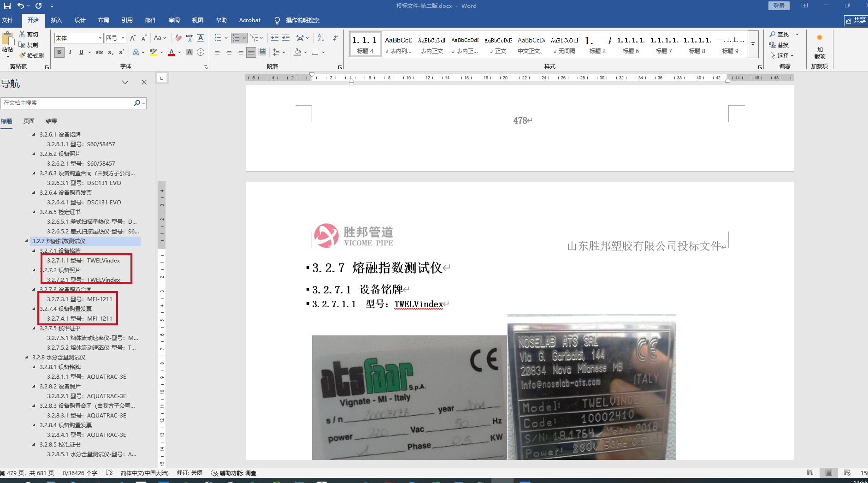
Task: Click the Undo arrow icon
Action: (x=21, y=6)
